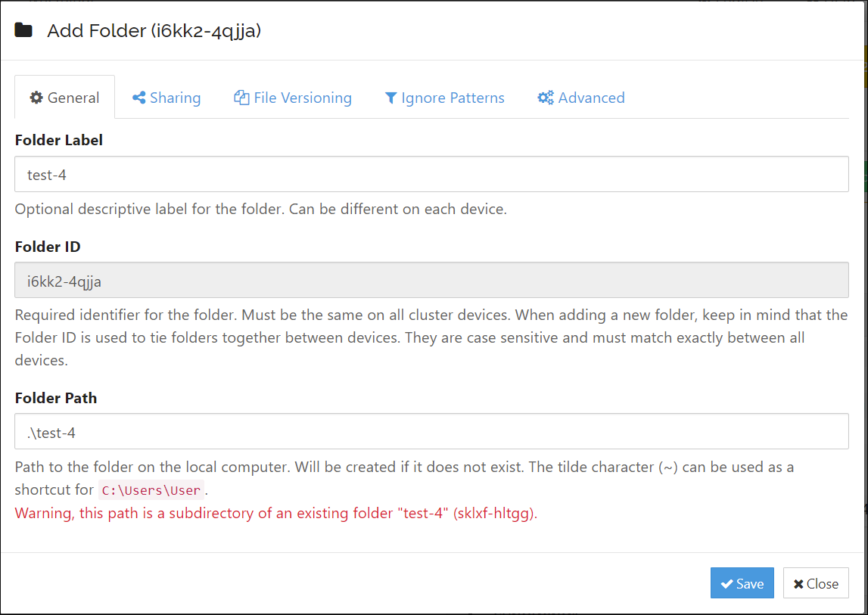Screen dimensions: 868x615
Task: Click the subdirectory warning message text
Action: (275, 513)
